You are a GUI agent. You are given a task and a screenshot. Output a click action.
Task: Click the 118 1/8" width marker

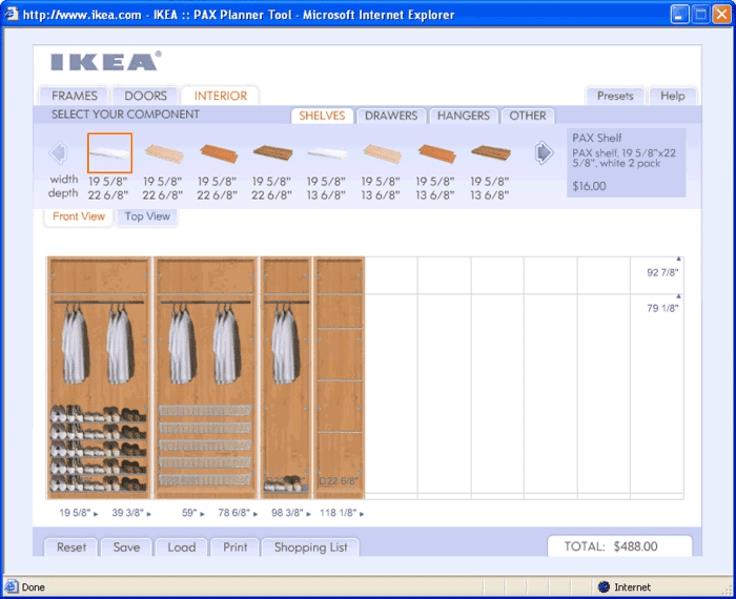pos(342,513)
